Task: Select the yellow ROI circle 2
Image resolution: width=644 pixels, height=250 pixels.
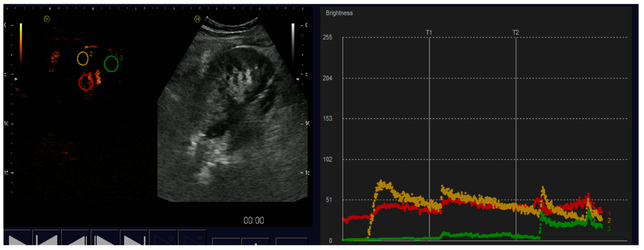Action: click(x=82, y=59)
